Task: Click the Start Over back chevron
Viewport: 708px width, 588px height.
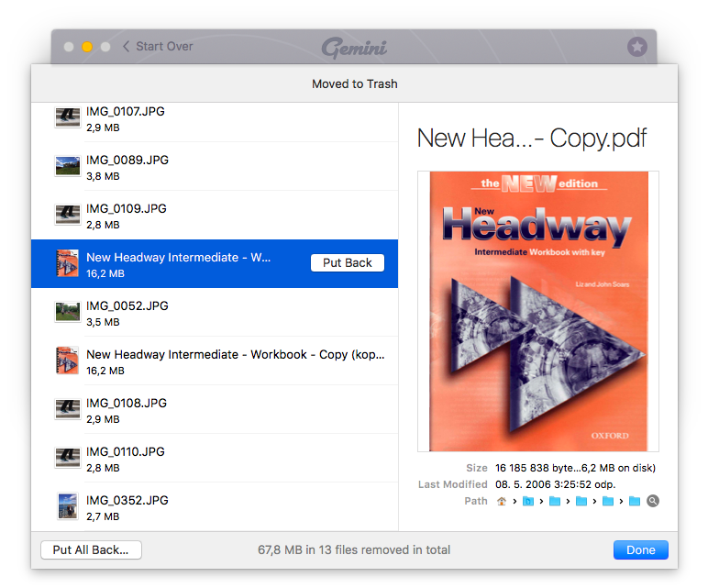Action: point(126,46)
